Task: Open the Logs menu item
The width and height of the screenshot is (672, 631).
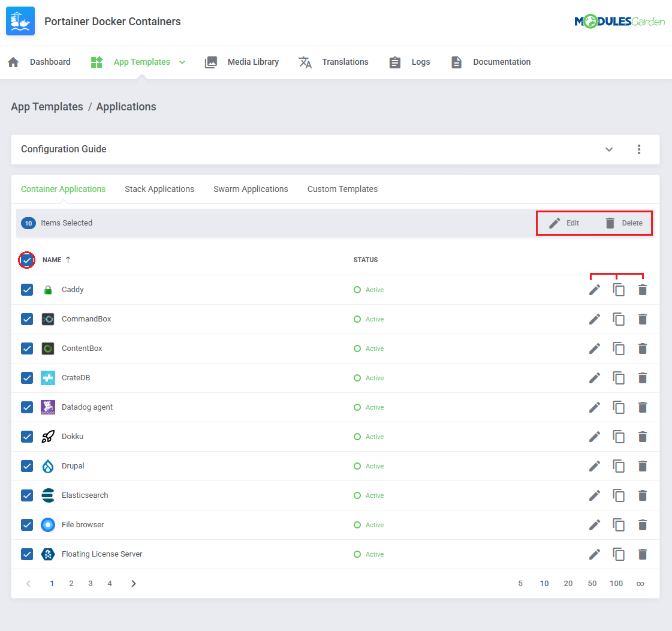Action: coord(409,62)
